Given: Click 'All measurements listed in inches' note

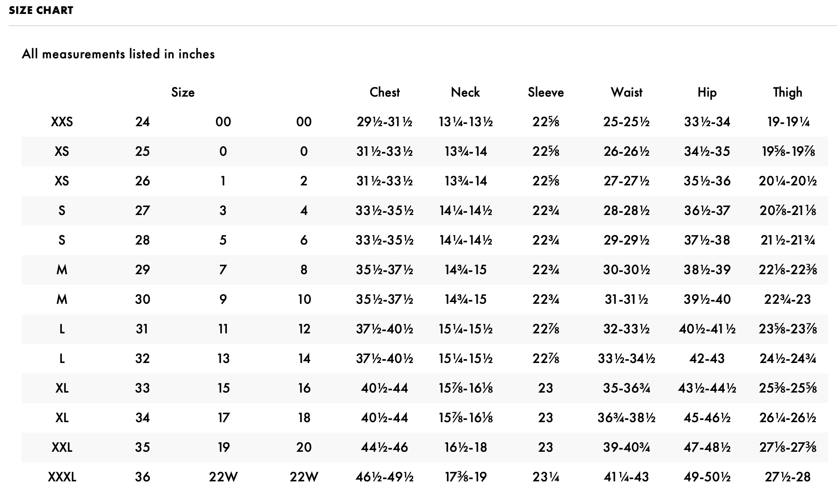Looking at the screenshot, I should pos(118,54).
